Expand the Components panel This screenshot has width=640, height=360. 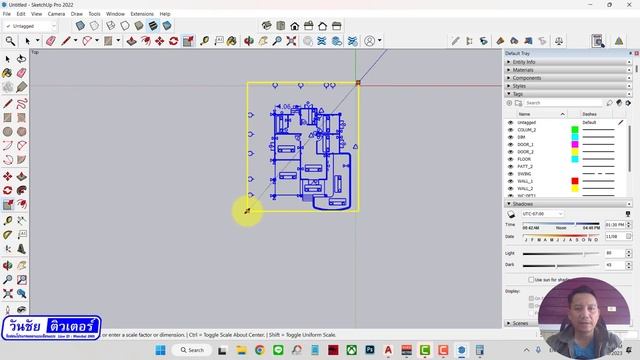coord(568,78)
